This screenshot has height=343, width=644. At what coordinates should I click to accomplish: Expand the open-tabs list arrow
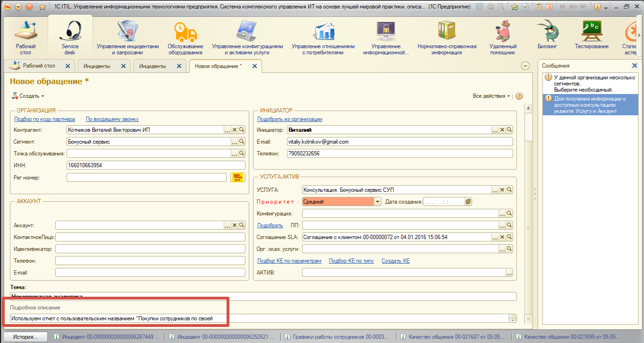click(525, 66)
